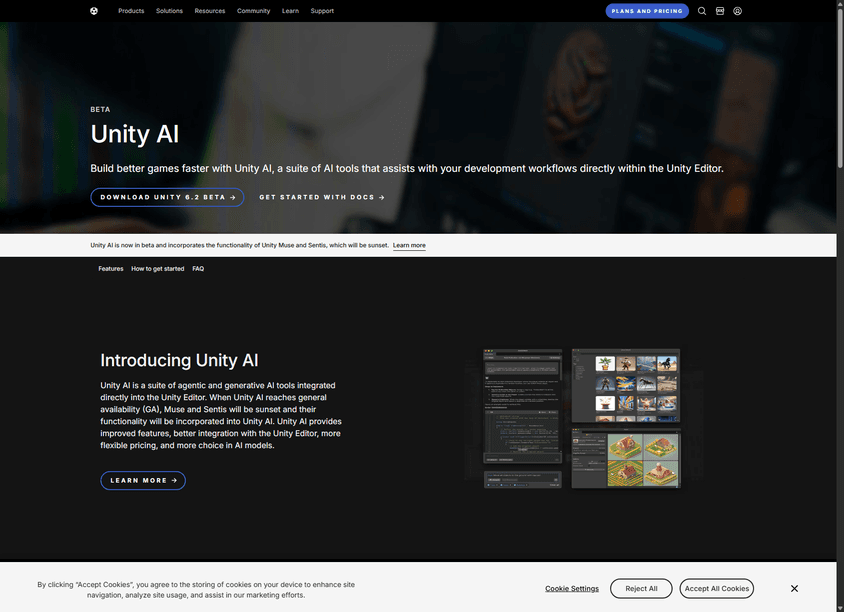Open the Community menu
Image resolution: width=844 pixels, height=612 pixels.
point(254,11)
